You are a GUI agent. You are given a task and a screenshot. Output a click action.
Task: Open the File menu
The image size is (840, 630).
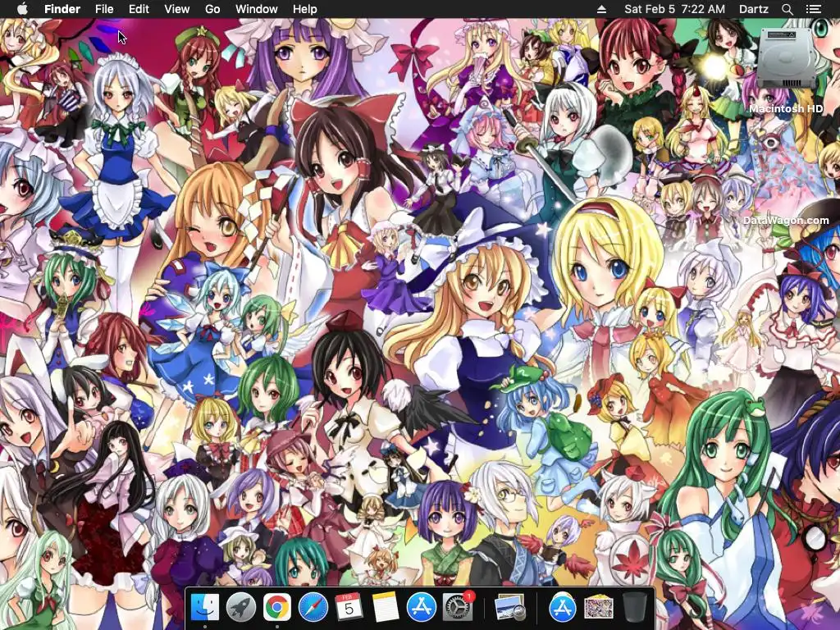click(x=104, y=9)
